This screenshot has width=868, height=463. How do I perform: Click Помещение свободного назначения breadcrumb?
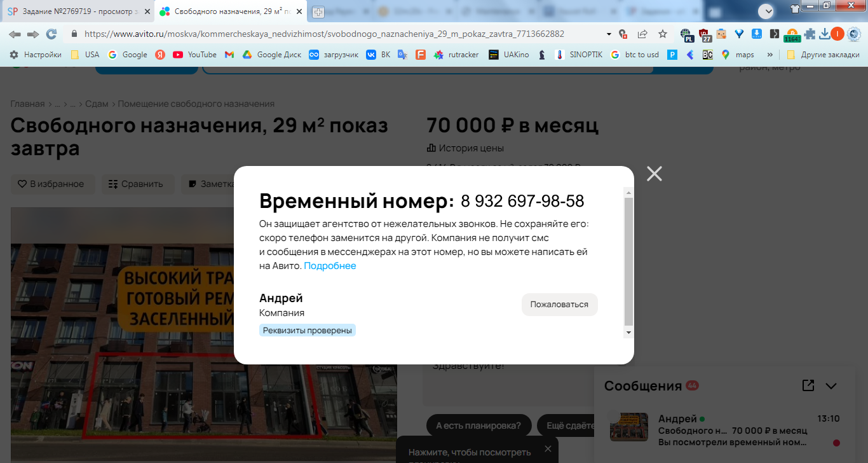click(x=196, y=104)
